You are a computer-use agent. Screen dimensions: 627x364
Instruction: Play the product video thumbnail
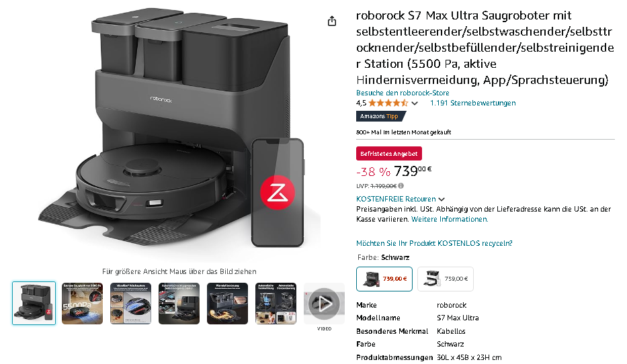pos(324,304)
